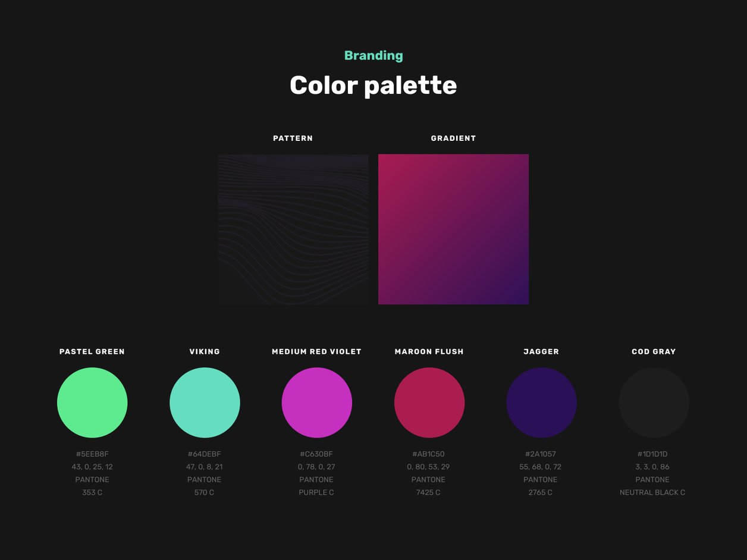Viewport: 747px width, 560px height.
Task: Click the NEUTRAL BLACK C Pantone text
Action: 652,493
